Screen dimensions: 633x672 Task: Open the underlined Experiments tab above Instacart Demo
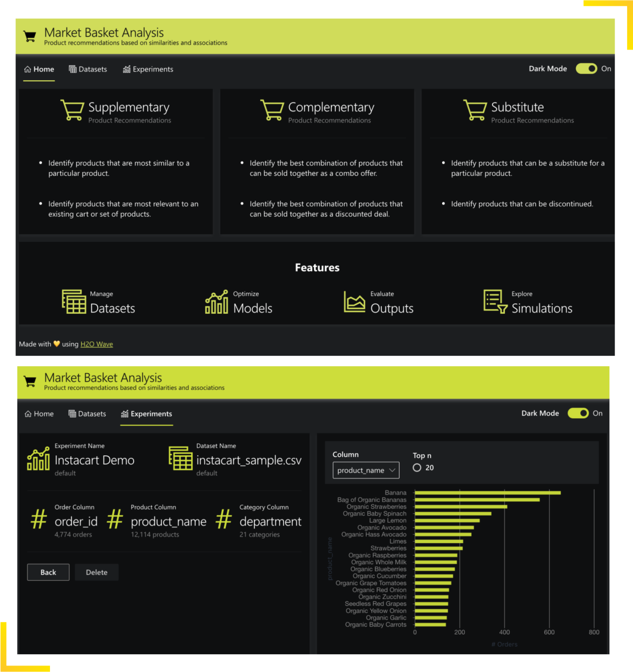coord(147,414)
